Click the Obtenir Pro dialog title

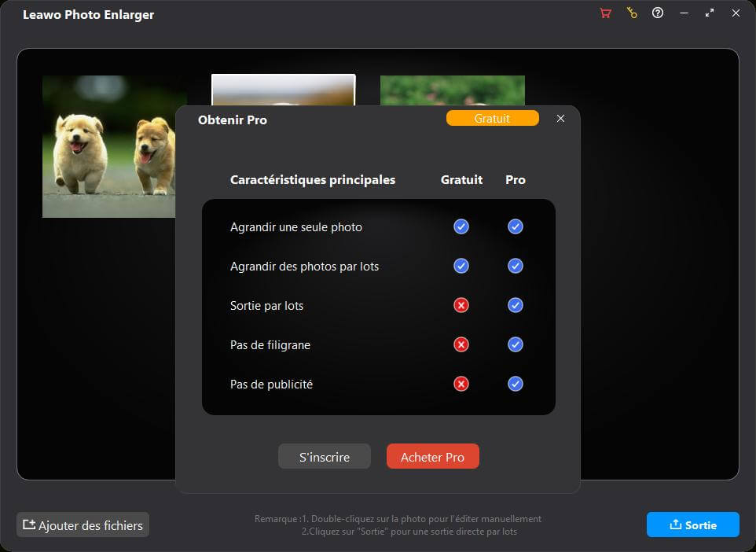tap(233, 120)
